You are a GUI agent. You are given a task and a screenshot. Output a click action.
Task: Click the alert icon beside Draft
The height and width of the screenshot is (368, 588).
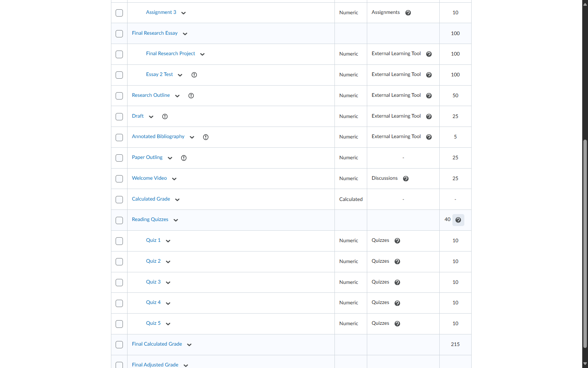click(165, 116)
